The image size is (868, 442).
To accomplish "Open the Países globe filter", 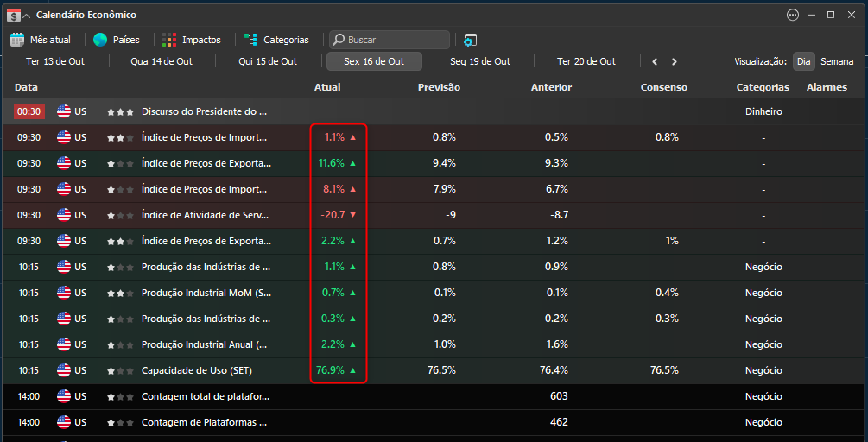I will 117,40.
